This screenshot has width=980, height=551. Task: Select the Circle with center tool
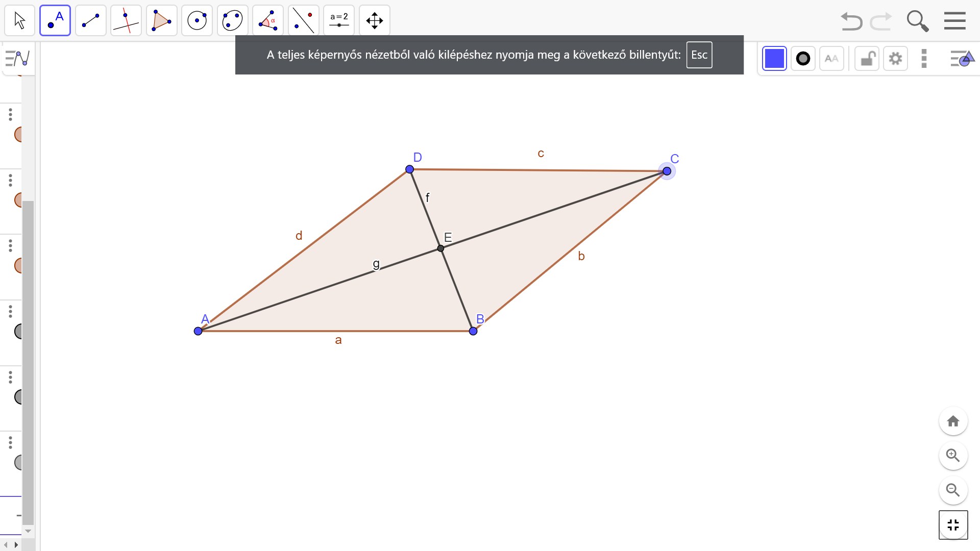(x=197, y=20)
